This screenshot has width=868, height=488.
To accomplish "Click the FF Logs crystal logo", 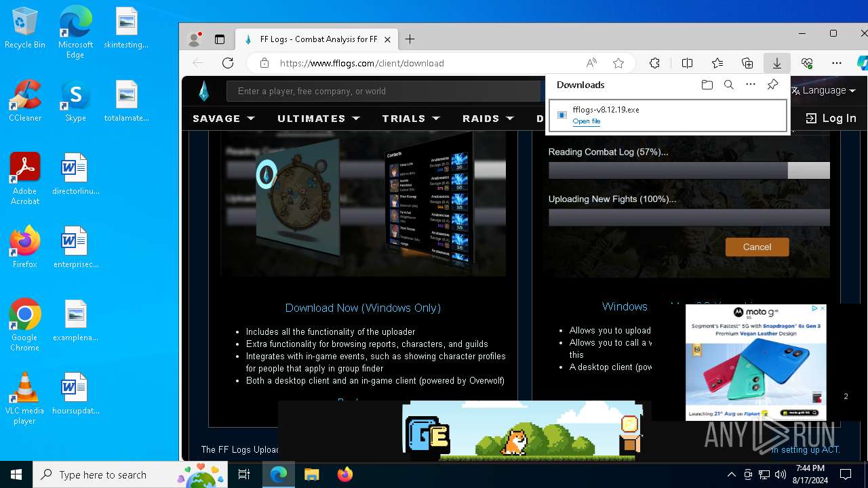I will (204, 91).
